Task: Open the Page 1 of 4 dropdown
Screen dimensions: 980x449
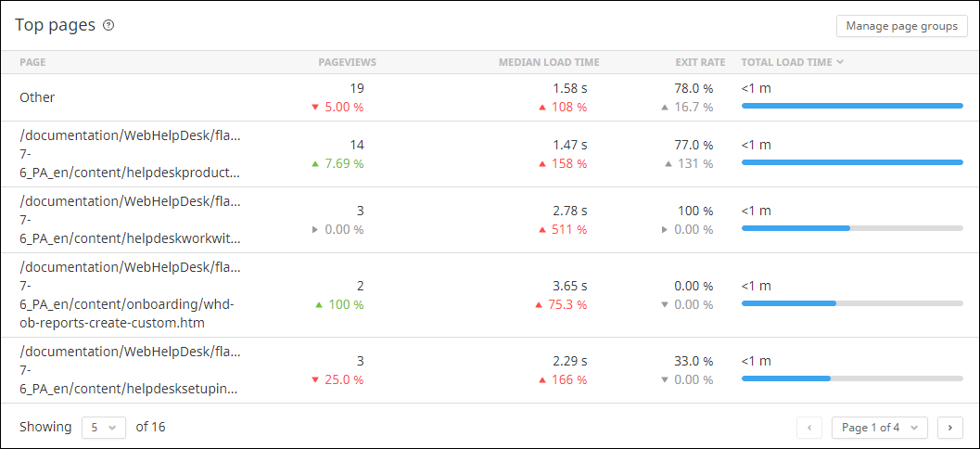Action: (879, 427)
